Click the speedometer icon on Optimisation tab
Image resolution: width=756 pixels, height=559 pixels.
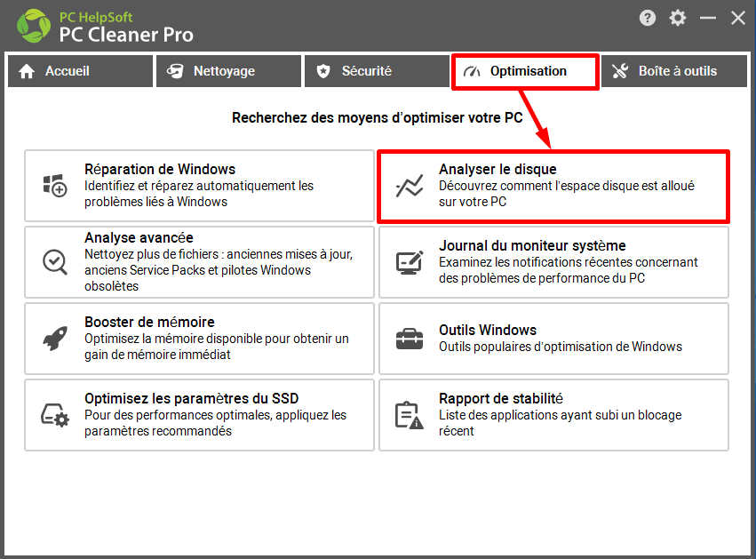coord(472,72)
